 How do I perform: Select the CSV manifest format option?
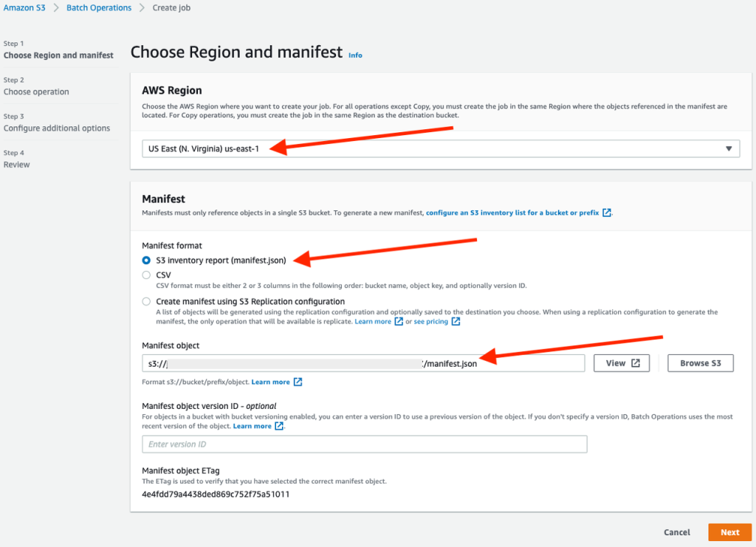coord(146,275)
